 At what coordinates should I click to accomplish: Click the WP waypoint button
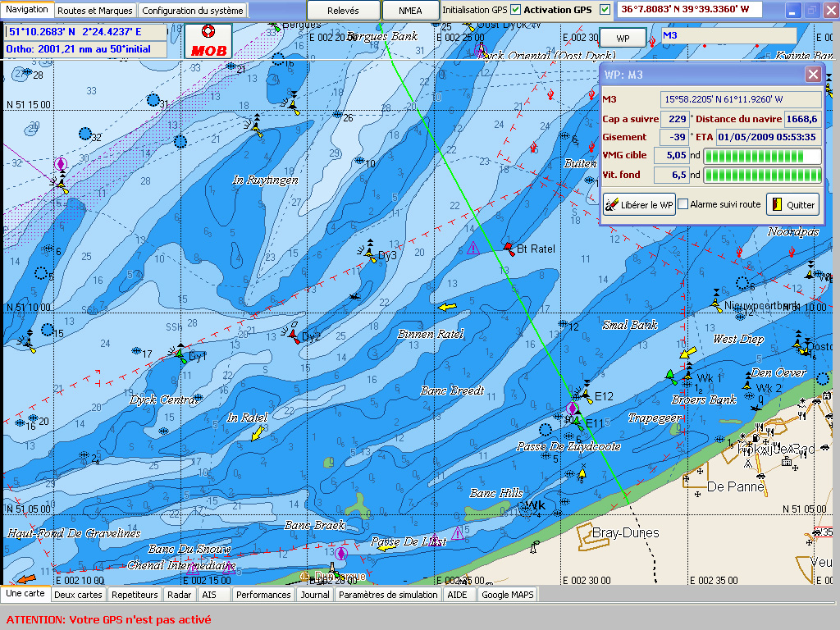[623, 39]
